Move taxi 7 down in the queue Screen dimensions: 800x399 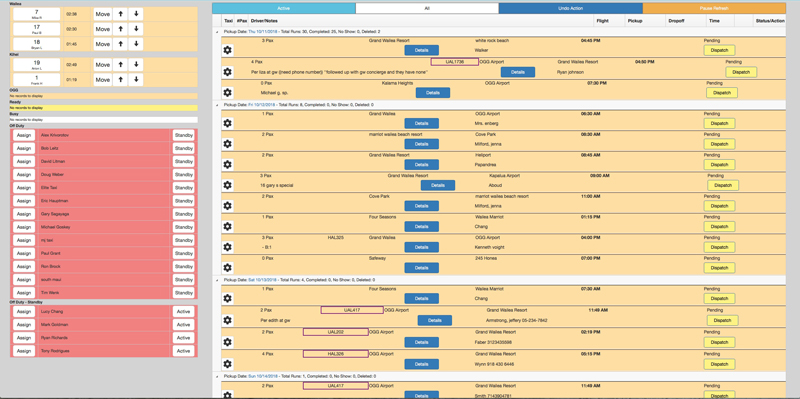click(x=136, y=14)
